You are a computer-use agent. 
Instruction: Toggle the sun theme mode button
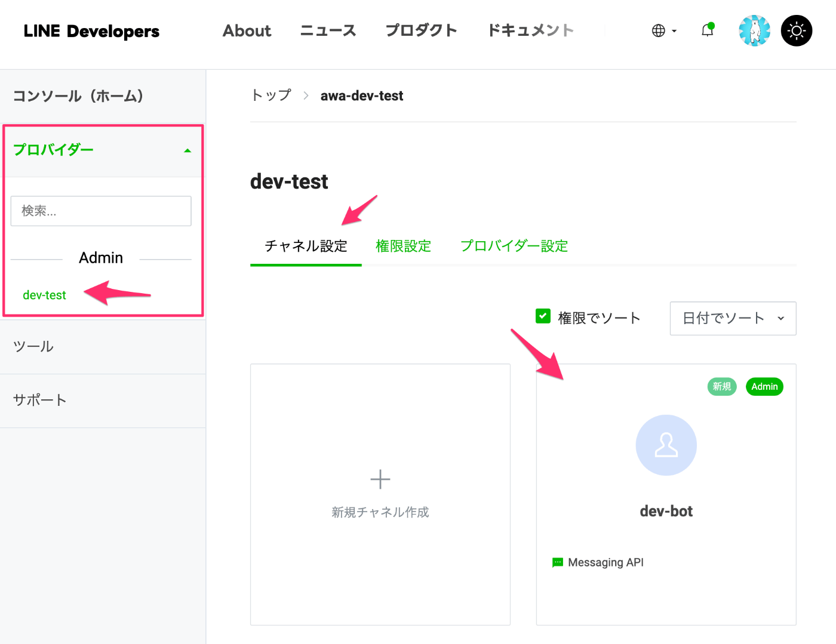click(797, 30)
